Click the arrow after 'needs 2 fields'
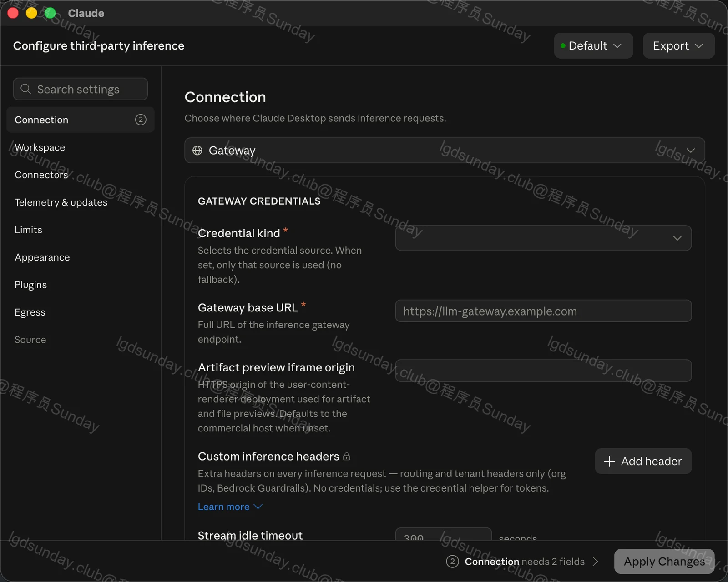 point(595,562)
